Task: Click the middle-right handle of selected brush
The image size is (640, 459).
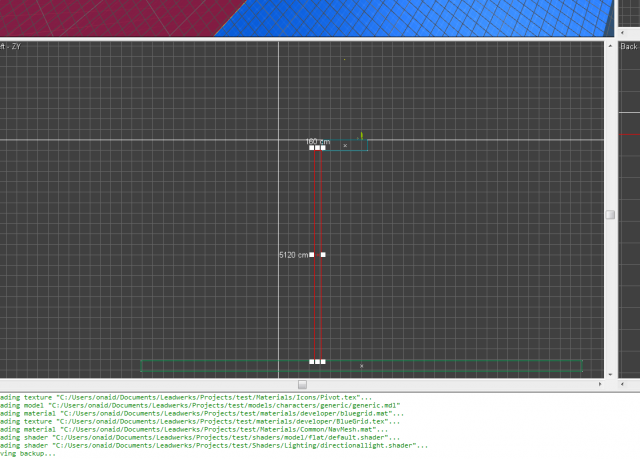Action: (x=323, y=255)
